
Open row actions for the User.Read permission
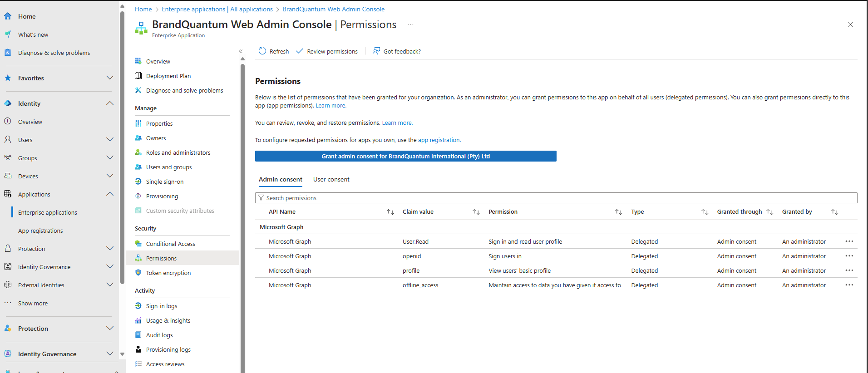[849, 241]
